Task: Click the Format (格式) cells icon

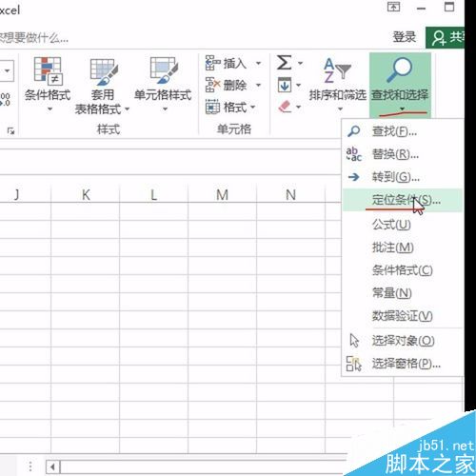Action: pyautogui.click(x=212, y=107)
